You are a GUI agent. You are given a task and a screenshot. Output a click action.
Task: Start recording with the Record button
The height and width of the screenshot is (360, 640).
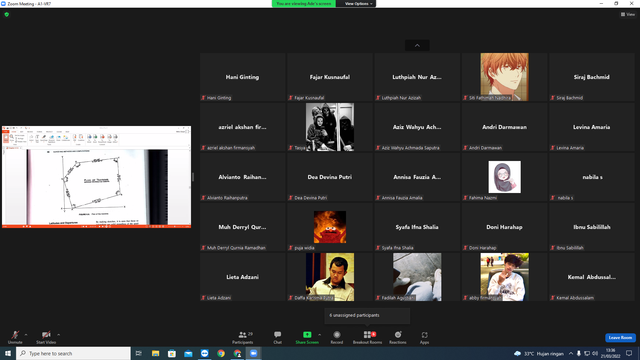coord(337,337)
